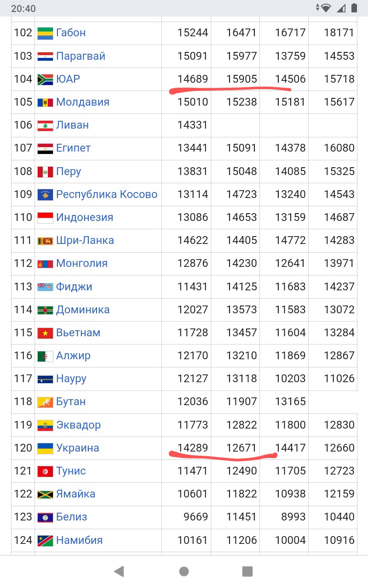Tap the Ukraine flag icon
368x588 pixels.
[x=45, y=448]
